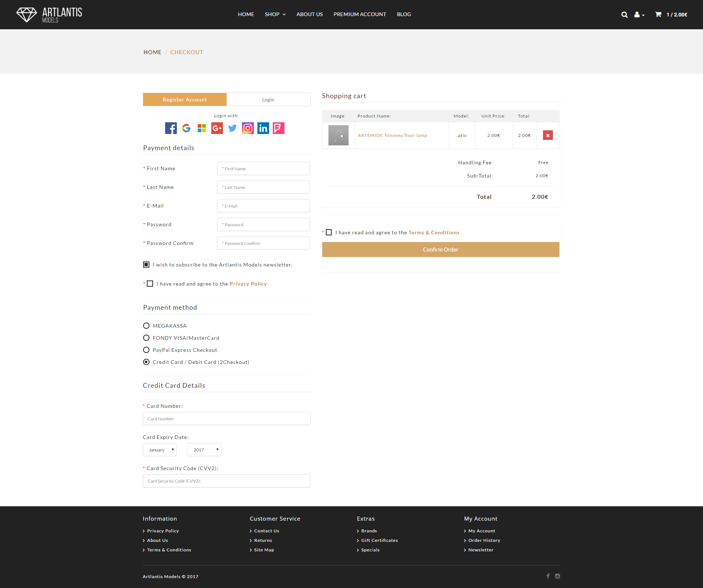The height and width of the screenshot is (588, 703).
Task: Expand the SHOP menu
Action: [275, 14]
